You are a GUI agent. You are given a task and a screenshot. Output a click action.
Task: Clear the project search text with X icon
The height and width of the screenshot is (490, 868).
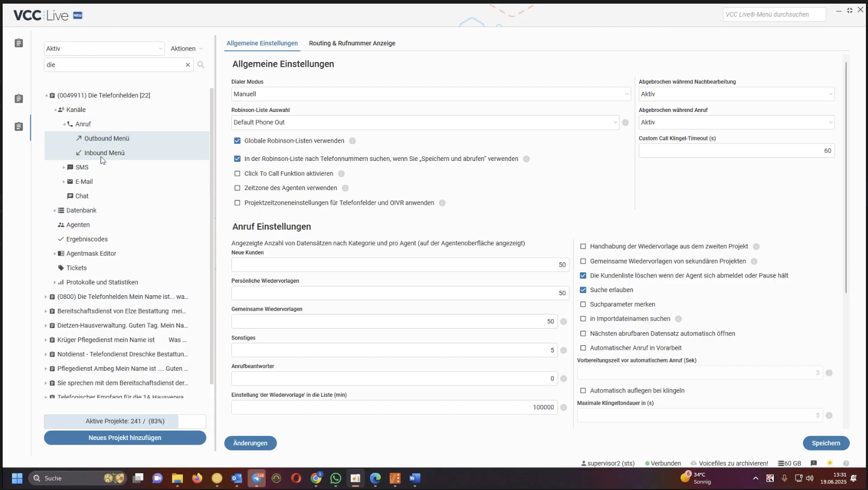188,65
